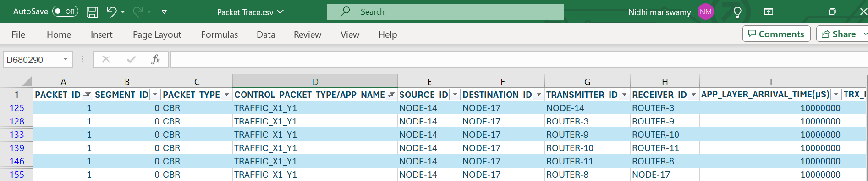Expand the Name Box dropdown arrow
The image size is (868, 181).
click(x=66, y=60)
